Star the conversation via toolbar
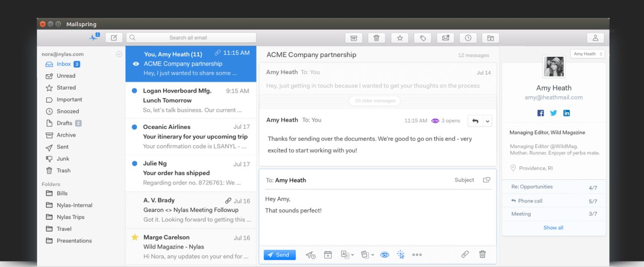Image resolution: width=644 pixels, height=267 pixels. pyautogui.click(x=399, y=38)
